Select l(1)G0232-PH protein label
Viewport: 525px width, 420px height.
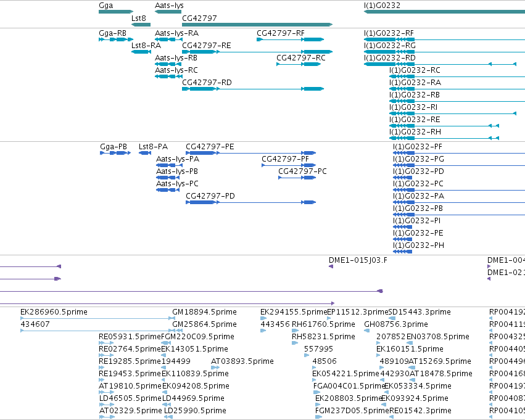pyautogui.click(x=418, y=246)
